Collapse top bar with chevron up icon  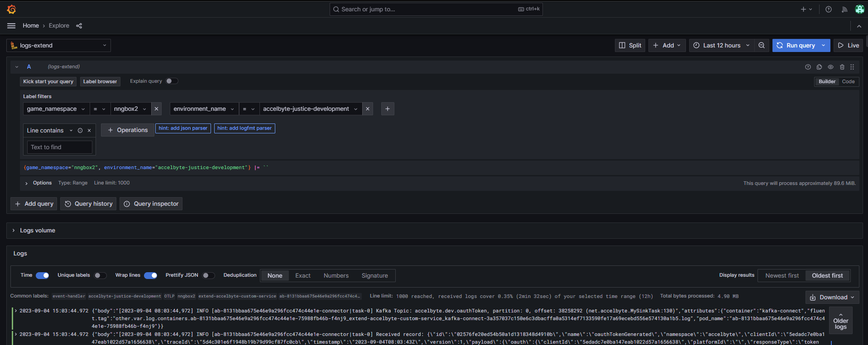[x=859, y=26]
